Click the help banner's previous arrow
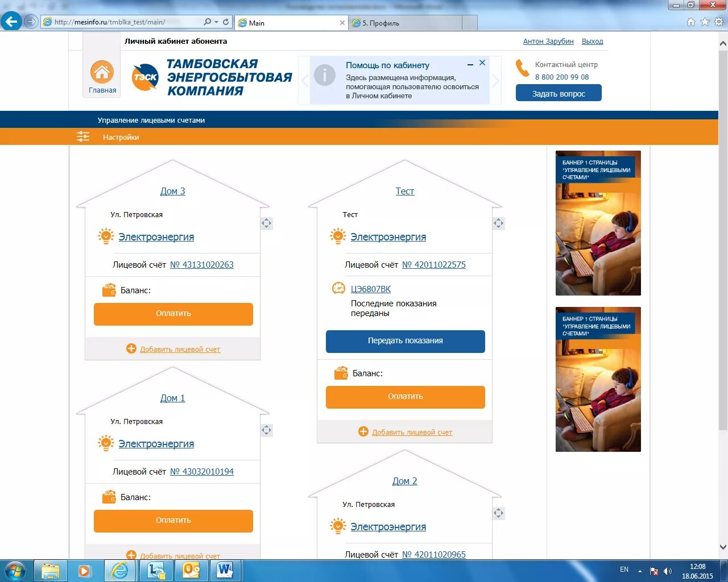728x582 pixels. (x=304, y=80)
